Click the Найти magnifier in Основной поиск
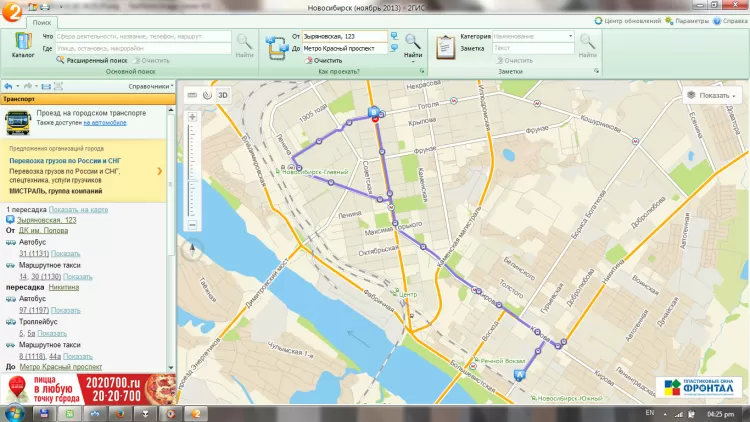The image size is (750, 422). (244, 46)
